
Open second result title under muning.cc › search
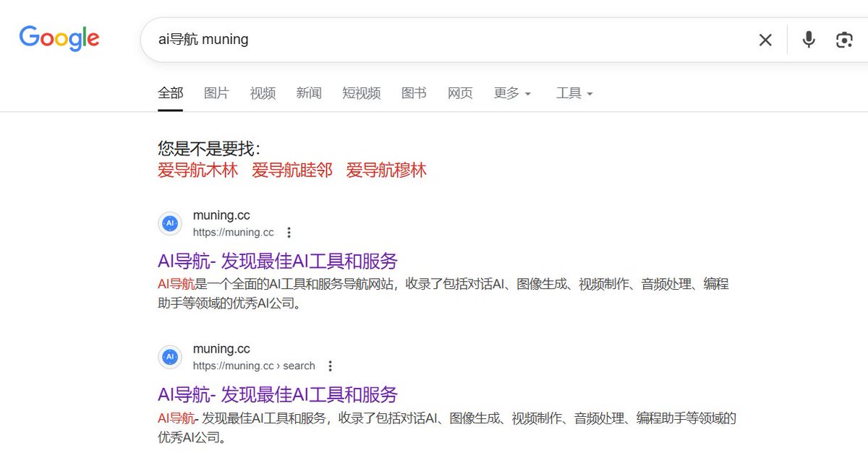pyautogui.click(x=278, y=395)
